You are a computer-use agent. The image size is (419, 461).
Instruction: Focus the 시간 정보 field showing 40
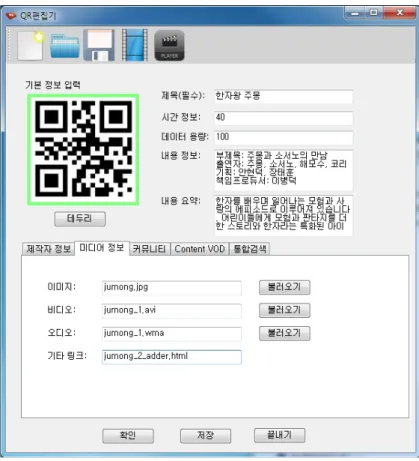[x=283, y=118]
